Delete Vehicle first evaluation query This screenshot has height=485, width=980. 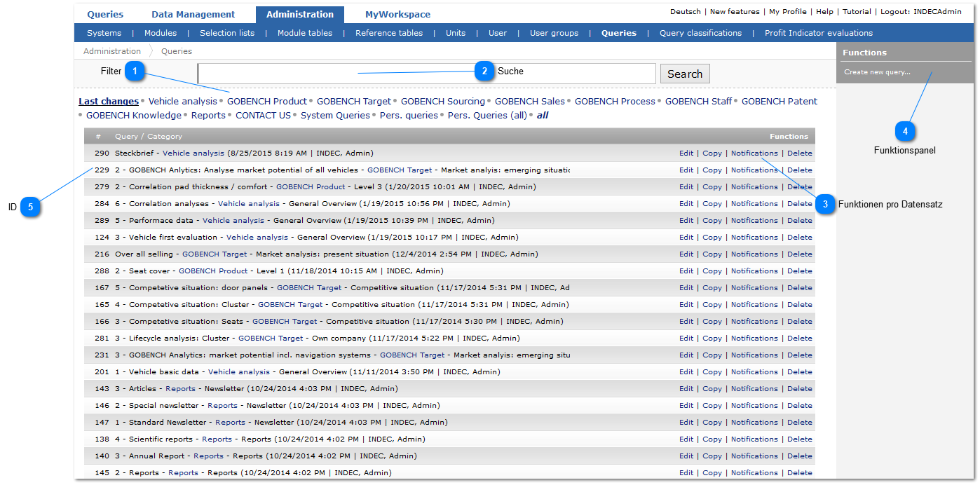pyautogui.click(x=800, y=238)
